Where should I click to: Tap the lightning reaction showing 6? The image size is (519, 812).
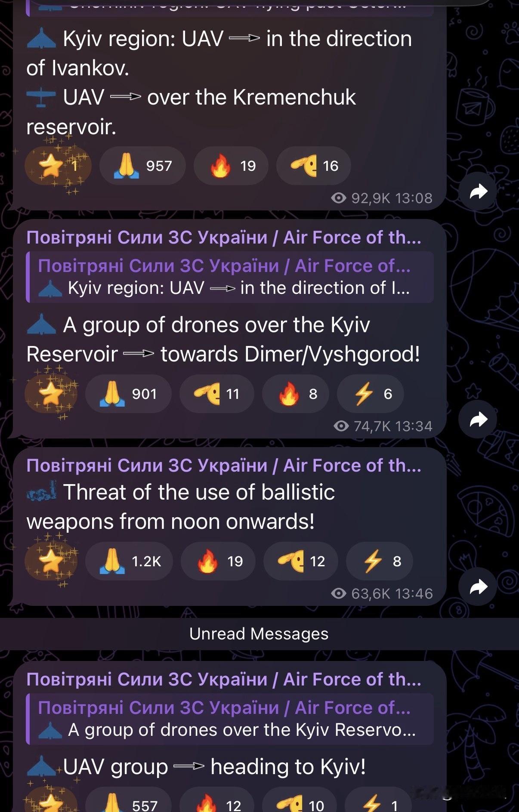[x=371, y=394]
